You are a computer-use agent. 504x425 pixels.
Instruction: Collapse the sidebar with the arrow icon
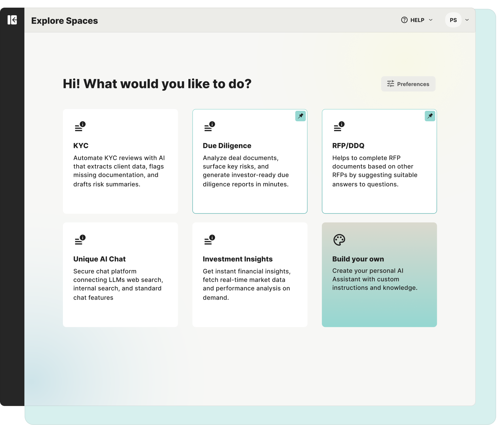coord(12,20)
